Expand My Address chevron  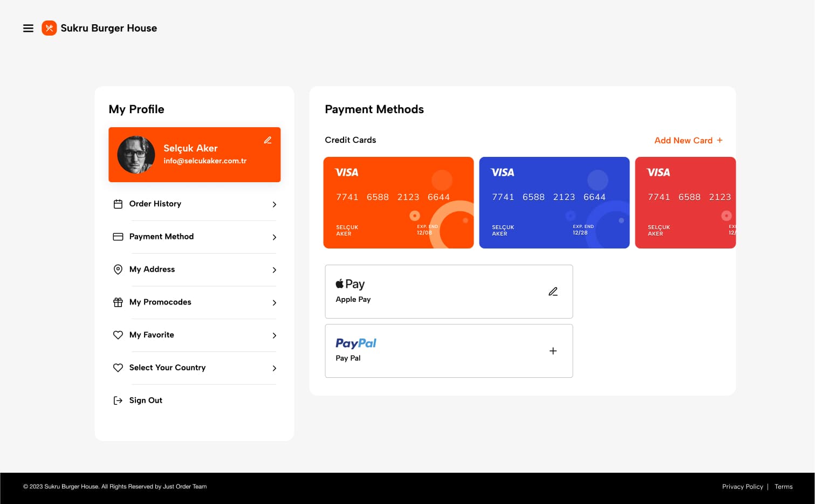coord(275,270)
